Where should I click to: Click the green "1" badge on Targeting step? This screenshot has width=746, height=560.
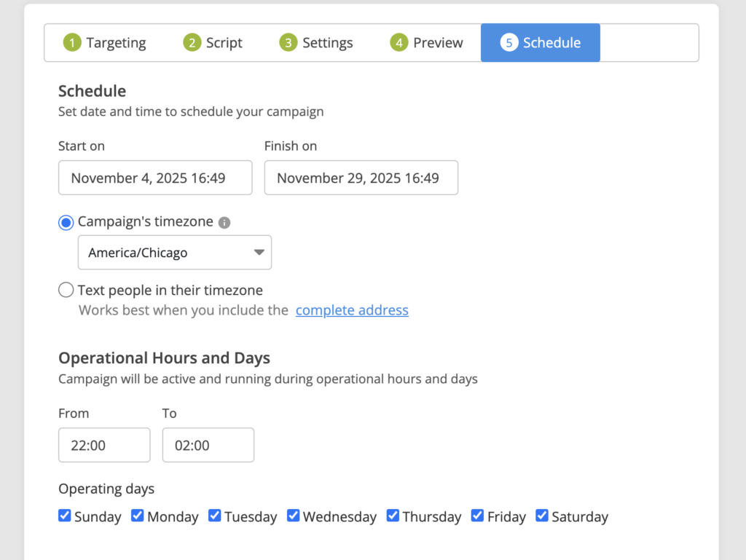(x=72, y=42)
